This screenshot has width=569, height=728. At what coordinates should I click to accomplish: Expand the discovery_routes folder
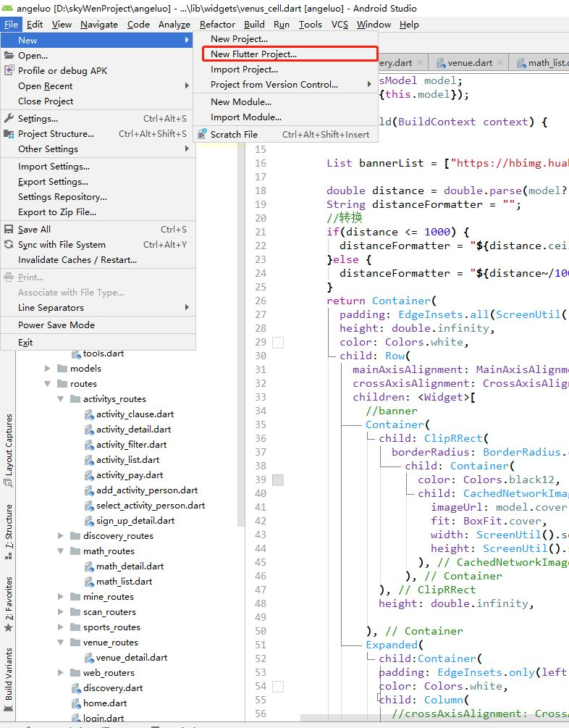coord(60,536)
